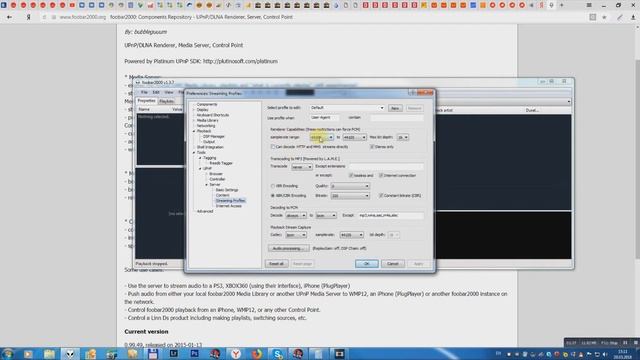Open the media player icon in taskbar

coord(28,354)
